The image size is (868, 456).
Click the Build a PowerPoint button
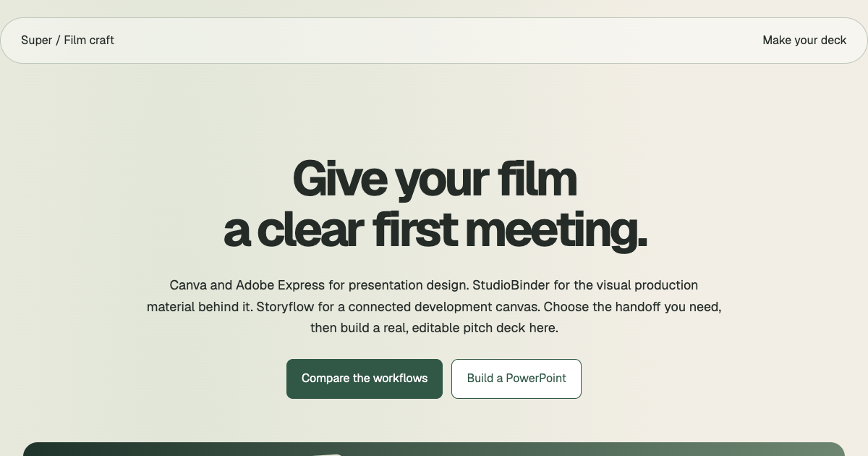[x=516, y=379]
